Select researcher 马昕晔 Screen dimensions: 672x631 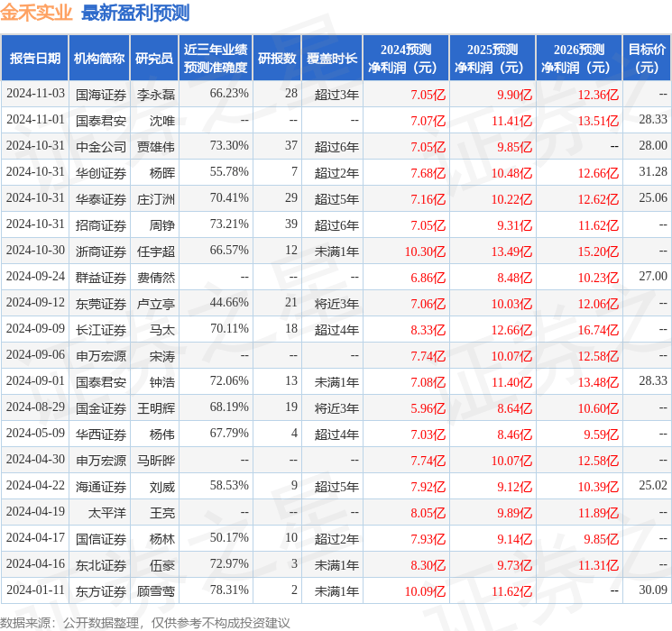tap(156, 461)
